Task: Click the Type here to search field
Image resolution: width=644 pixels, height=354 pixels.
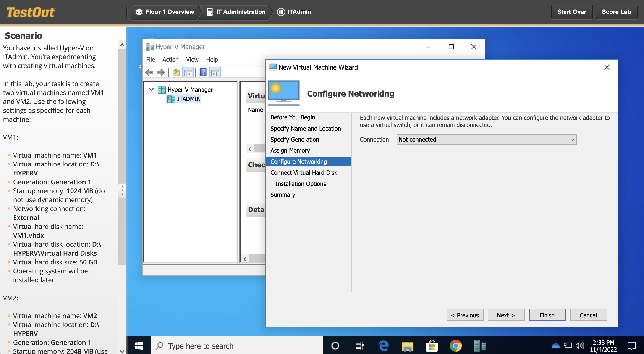Action: tap(225, 346)
